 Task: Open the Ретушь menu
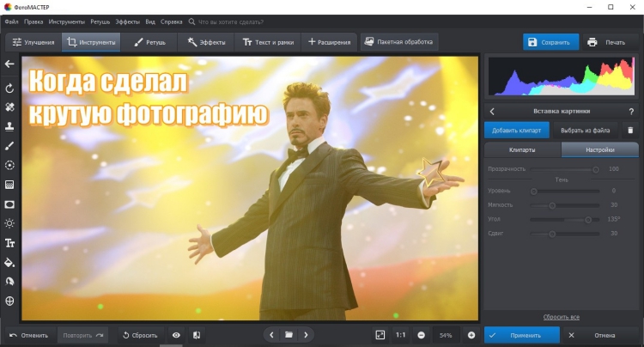[100, 21]
